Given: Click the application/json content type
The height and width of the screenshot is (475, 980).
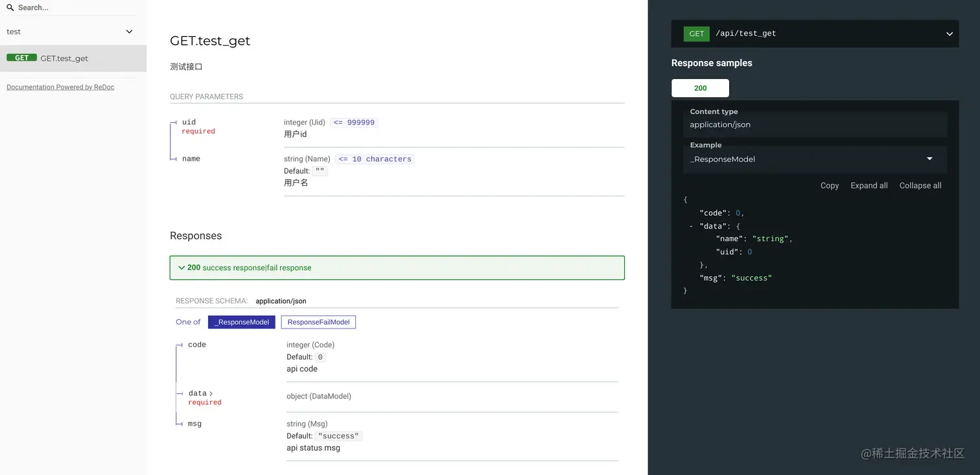Looking at the screenshot, I should 720,124.
